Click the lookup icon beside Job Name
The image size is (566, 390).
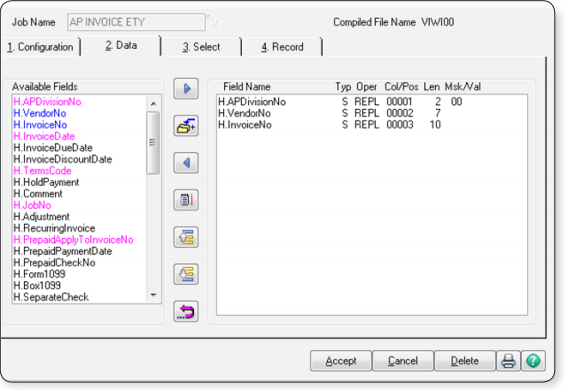click(x=214, y=22)
